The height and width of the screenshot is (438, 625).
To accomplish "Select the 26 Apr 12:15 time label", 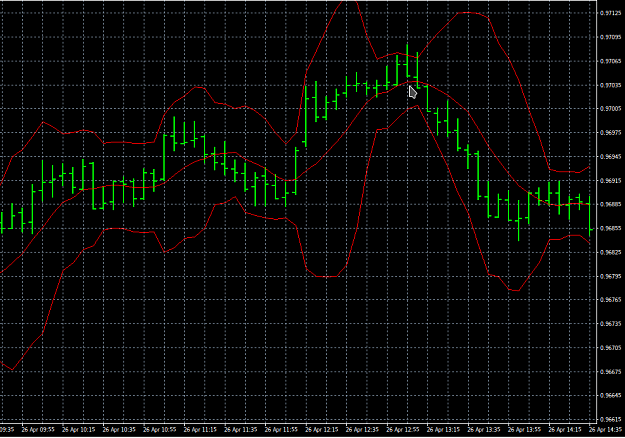I will [322, 430].
